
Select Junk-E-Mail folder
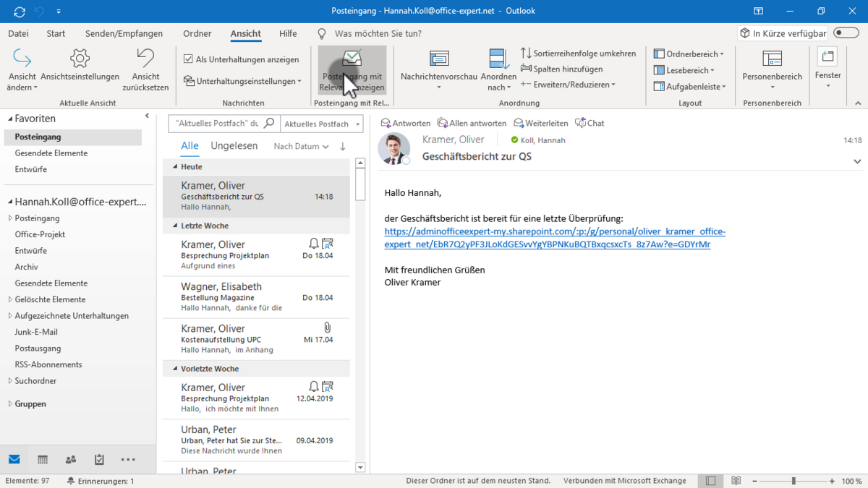(x=36, y=333)
